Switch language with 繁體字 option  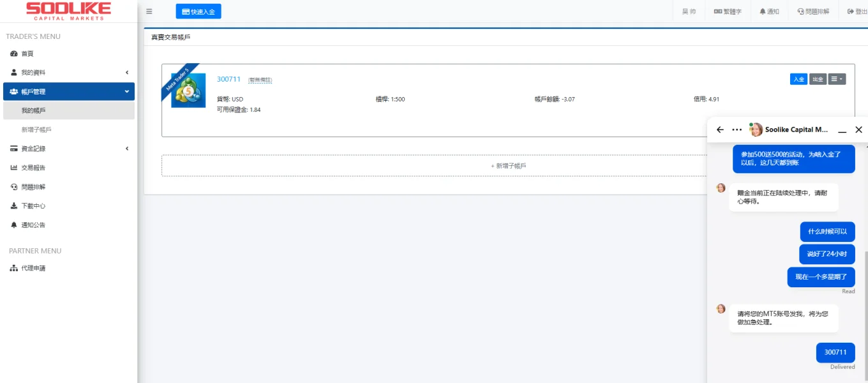(728, 11)
